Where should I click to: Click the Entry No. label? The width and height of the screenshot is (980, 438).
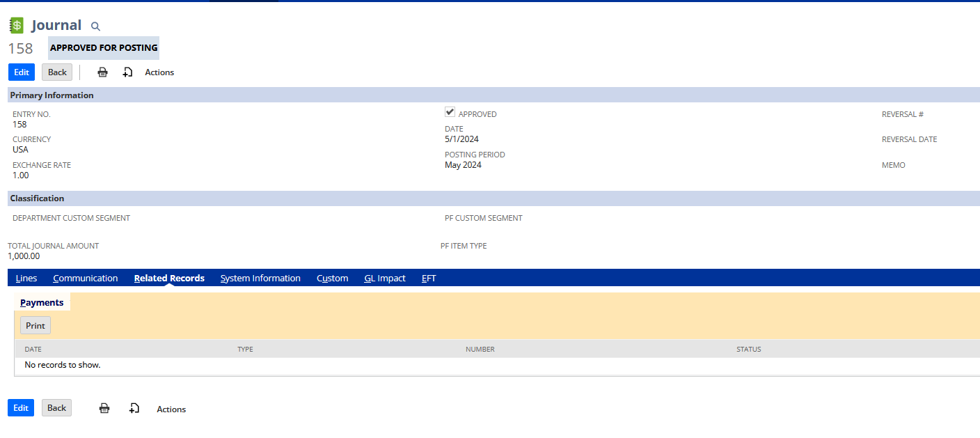(32, 114)
